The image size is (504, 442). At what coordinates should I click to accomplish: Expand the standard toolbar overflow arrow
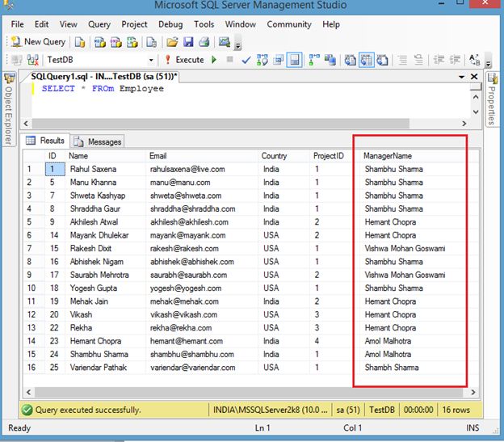pyautogui.click(x=237, y=44)
